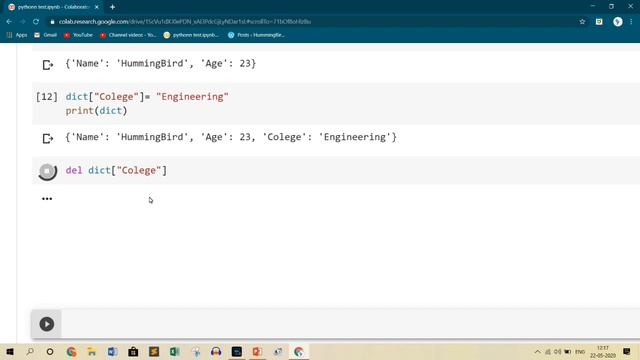Open the pythonn test.ipynb bookmark
The image size is (640, 360).
(x=191, y=35)
